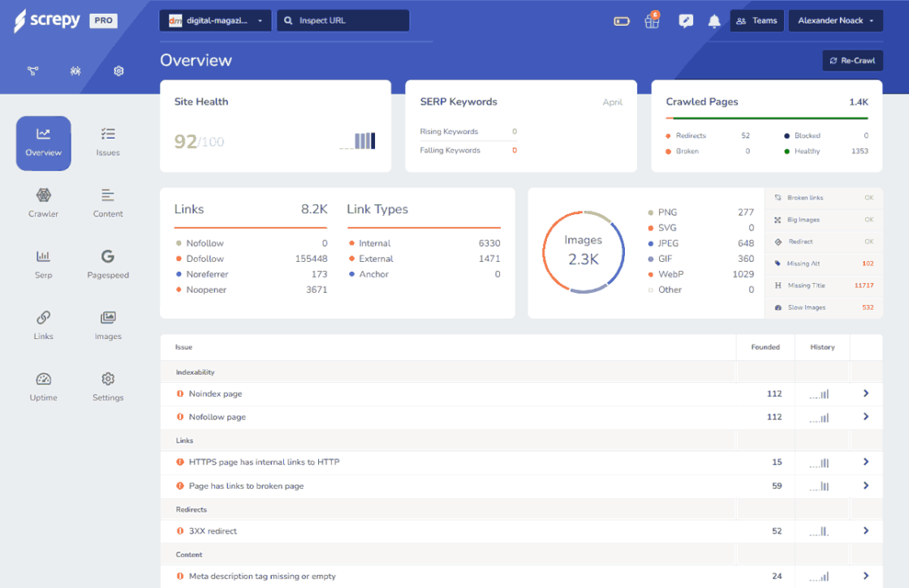Select the Issues sidebar icon

coord(107,143)
